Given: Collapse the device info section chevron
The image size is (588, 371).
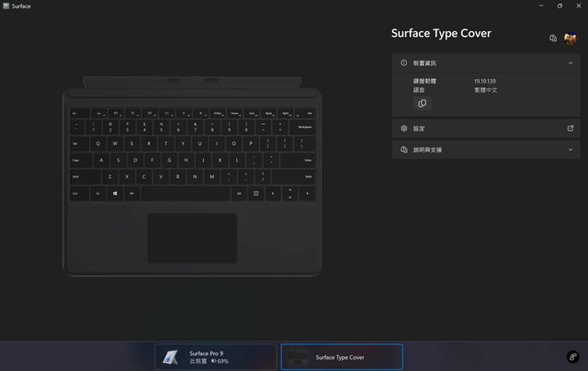Looking at the screenshot, I should click(x=570, y=63).
